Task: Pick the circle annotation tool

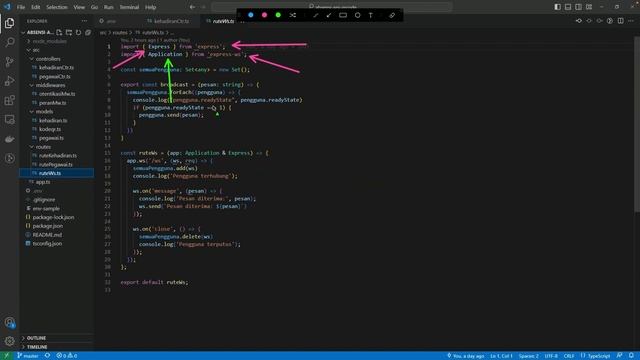Action: point(358,16)
